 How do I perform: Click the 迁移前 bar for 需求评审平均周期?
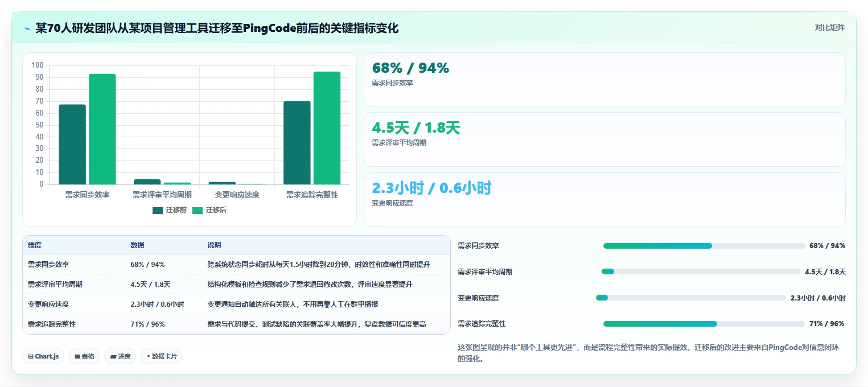pos(147,182)
